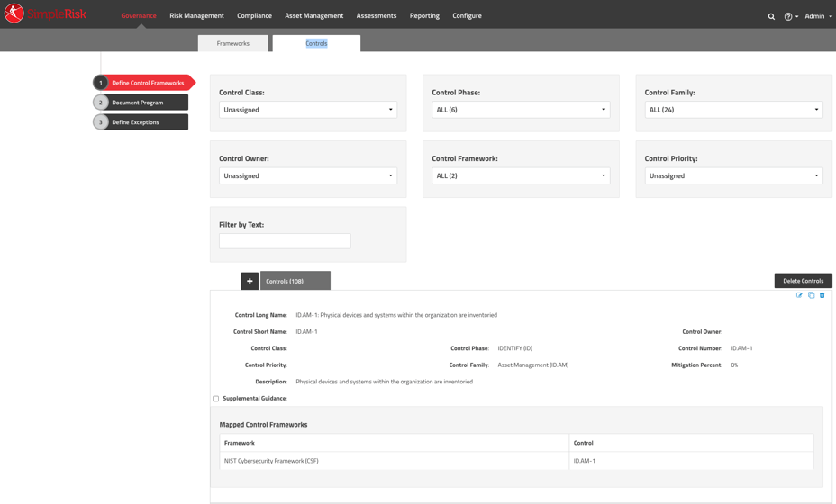
Task: Click the SimpleRisk logo icon
Action: (14, 13)
